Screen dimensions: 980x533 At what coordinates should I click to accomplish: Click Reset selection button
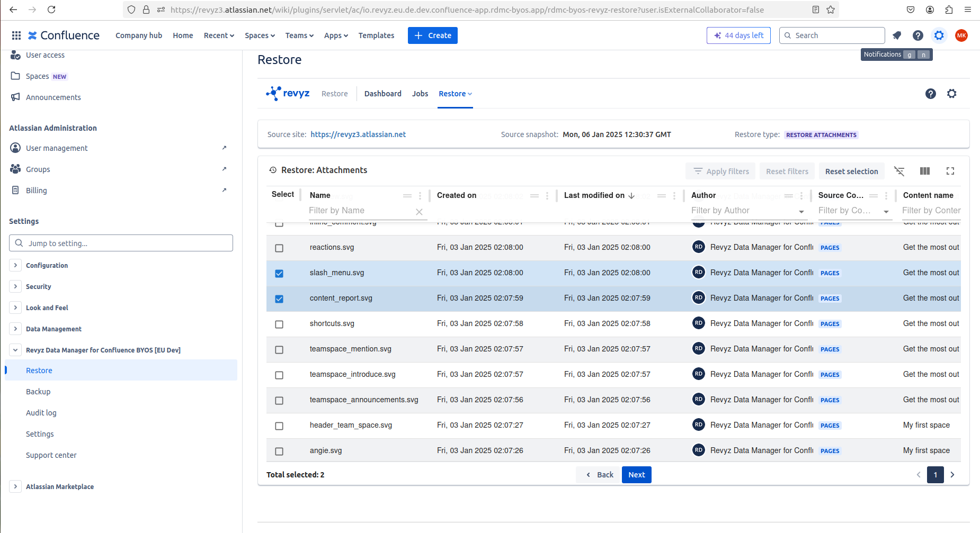coord(852,171)
